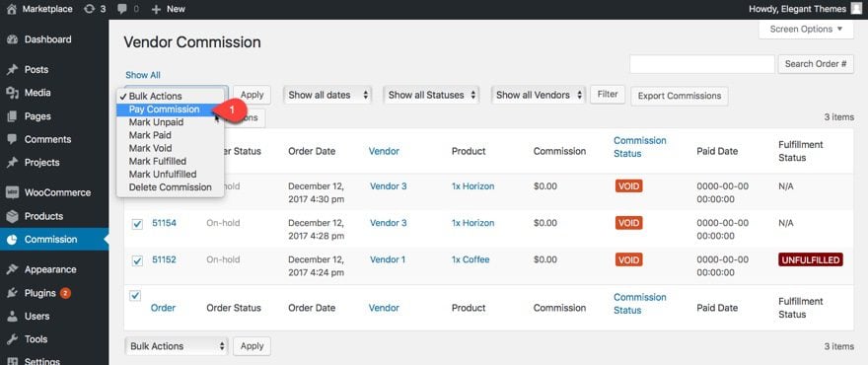868x365 pixels.
Task: Click VOID badge in order 51152 row
Action: (x=628, y=259)
